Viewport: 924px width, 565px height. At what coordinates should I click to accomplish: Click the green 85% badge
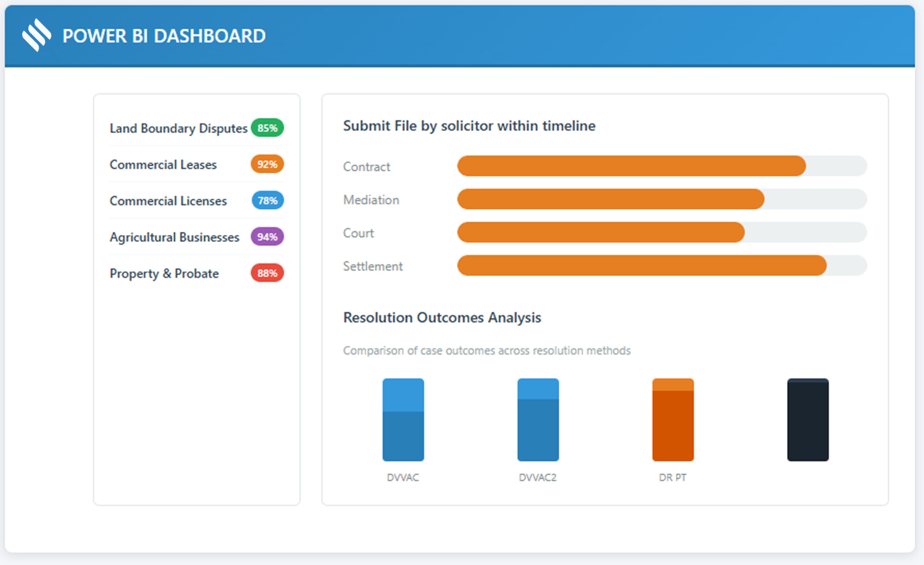pyautogui.click(x=267, y=128)
